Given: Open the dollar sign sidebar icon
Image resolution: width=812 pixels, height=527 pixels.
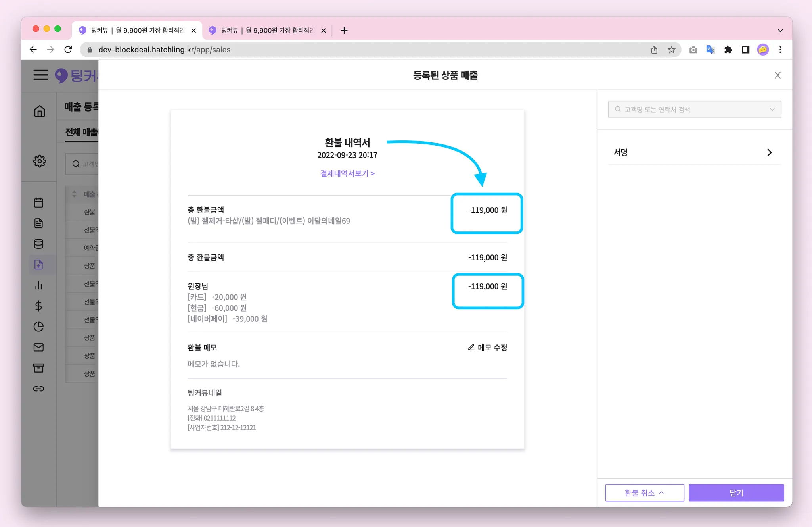Looking at the screenshot, I should 39,306.
